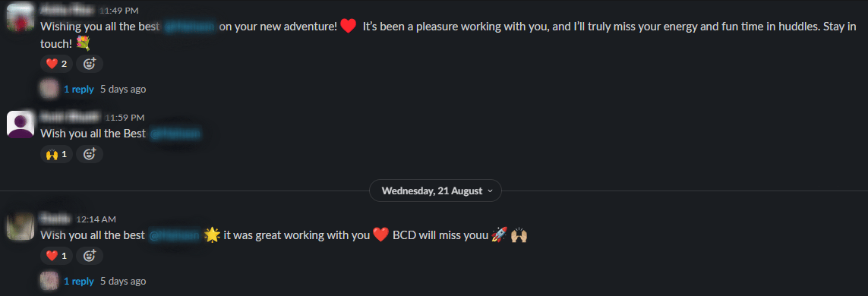The width and height of the screenshot is (868, 296).
Task: Add reaction to the 11:49 PM message
Action: [89, 65]
